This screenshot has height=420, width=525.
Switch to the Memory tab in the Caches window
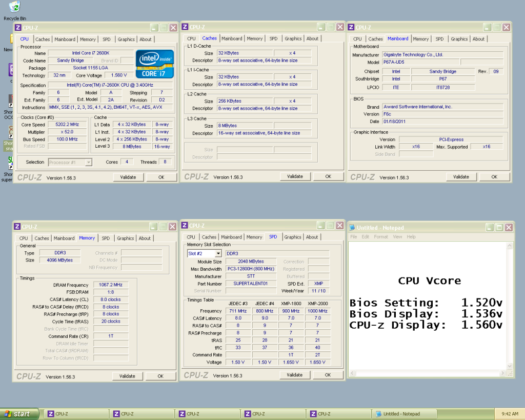(254, 38)
